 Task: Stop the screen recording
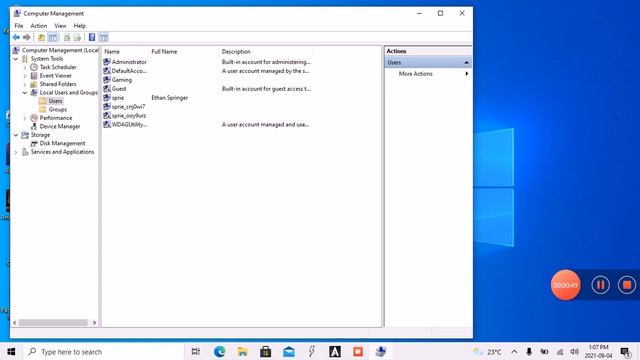(627, 285)
